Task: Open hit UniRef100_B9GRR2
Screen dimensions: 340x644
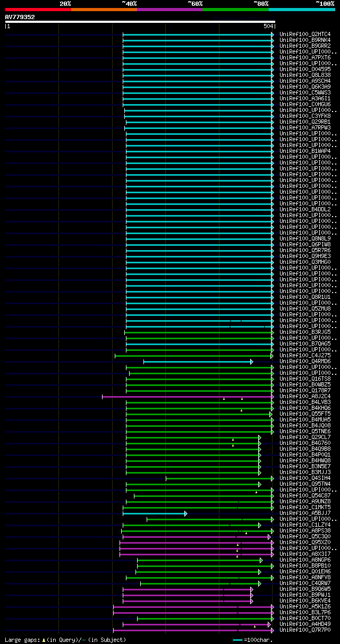Action: pos(305,46)
